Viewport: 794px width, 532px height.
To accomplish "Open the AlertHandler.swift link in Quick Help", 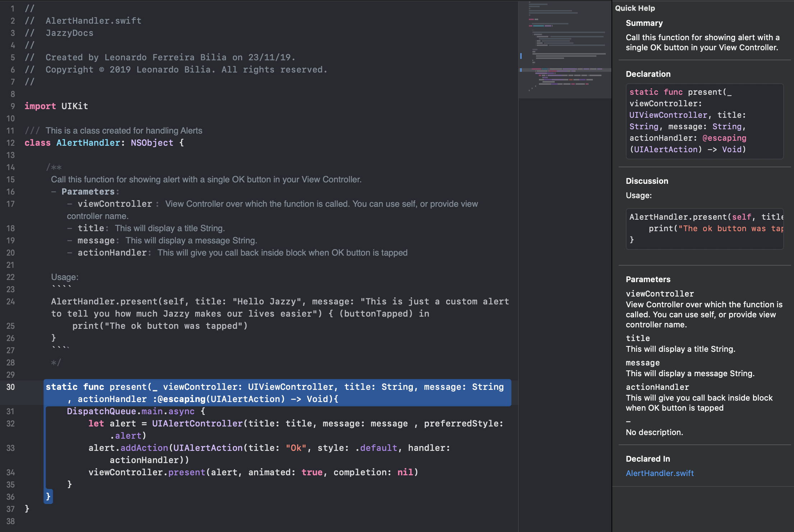I will [x=660, y=473].
